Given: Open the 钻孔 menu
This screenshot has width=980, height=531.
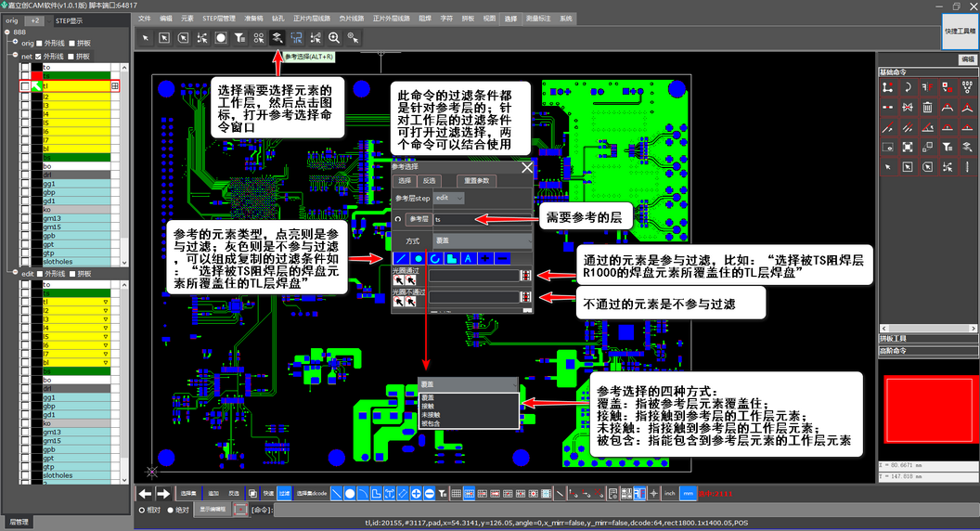Looking at the screenshot, I should click(x=278, y=19).
